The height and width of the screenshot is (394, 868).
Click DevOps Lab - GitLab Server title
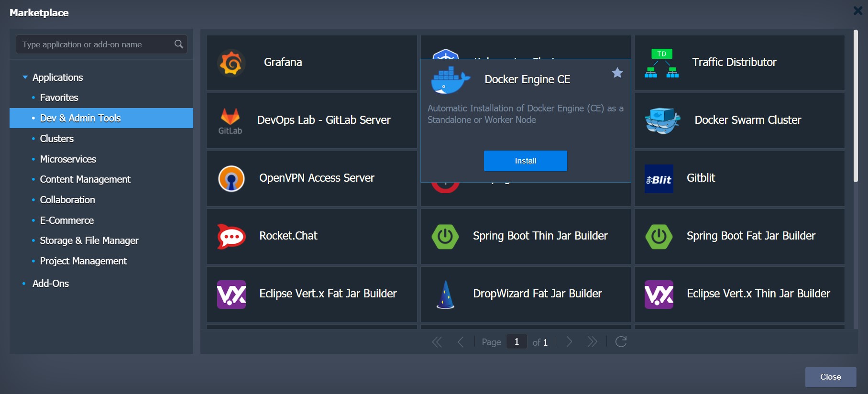point(324,120)
